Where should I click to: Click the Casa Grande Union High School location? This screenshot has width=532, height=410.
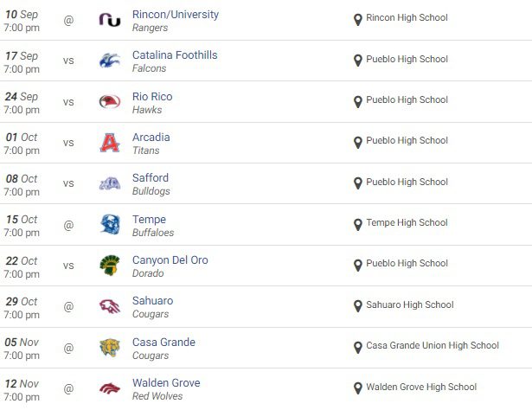coord(433,346)
